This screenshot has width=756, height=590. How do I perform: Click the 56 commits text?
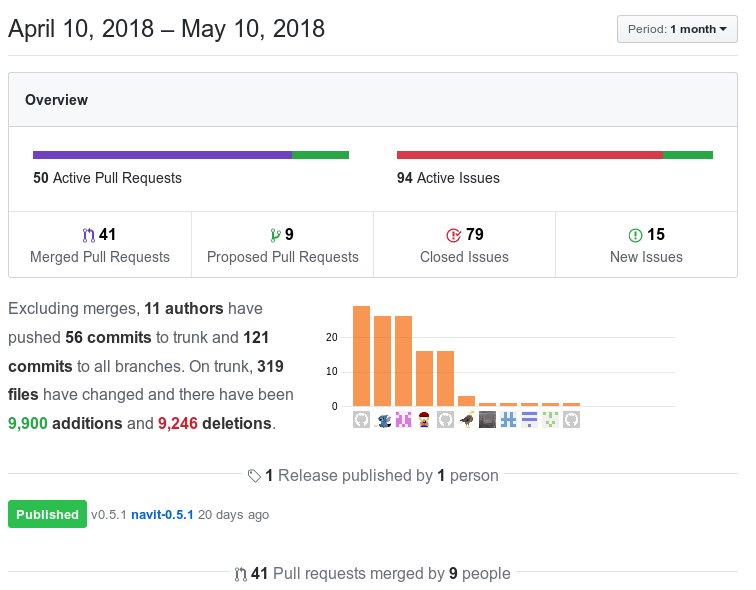108,337
